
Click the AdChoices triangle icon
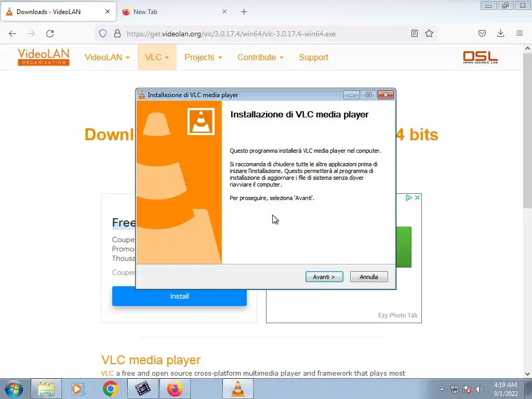409,197
